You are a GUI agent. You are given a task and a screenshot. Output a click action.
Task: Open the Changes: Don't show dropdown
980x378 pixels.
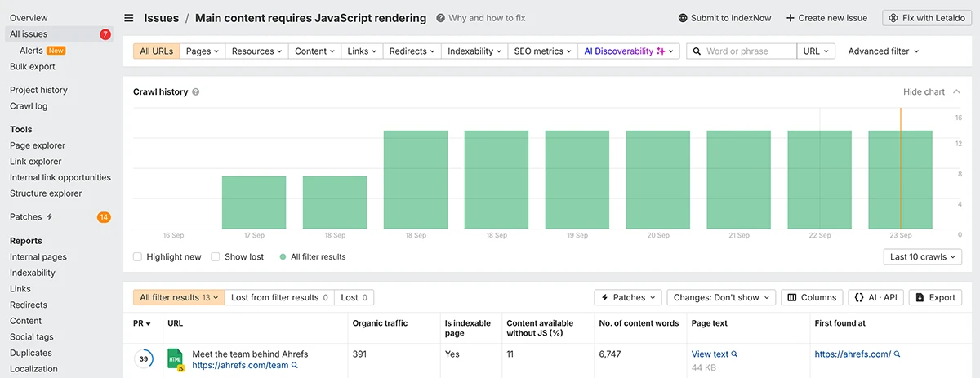pos(721,297)
